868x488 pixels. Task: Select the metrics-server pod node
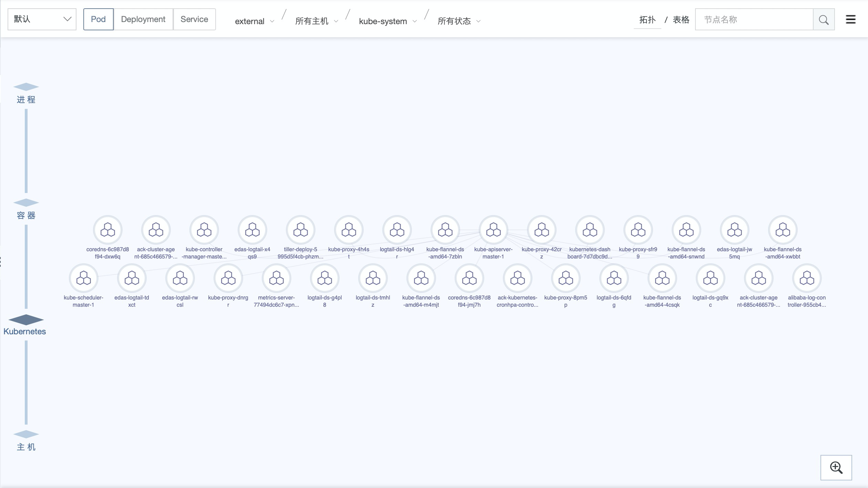click(277, 278)
